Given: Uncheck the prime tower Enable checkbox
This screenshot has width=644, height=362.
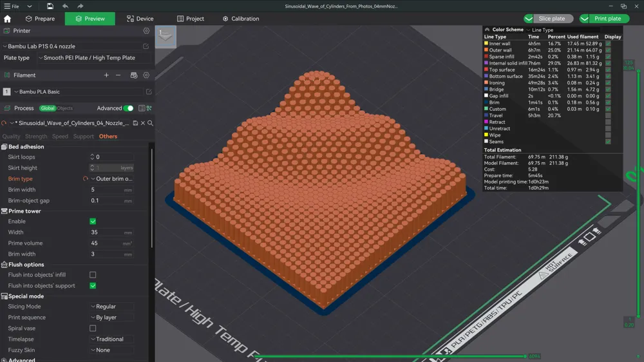Looking at the screenshot, I should pyautogui.click(x=93, y=222).
